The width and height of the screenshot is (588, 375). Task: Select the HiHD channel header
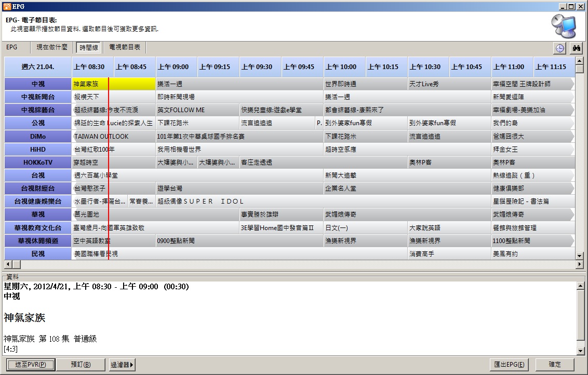tap(38, 149)
